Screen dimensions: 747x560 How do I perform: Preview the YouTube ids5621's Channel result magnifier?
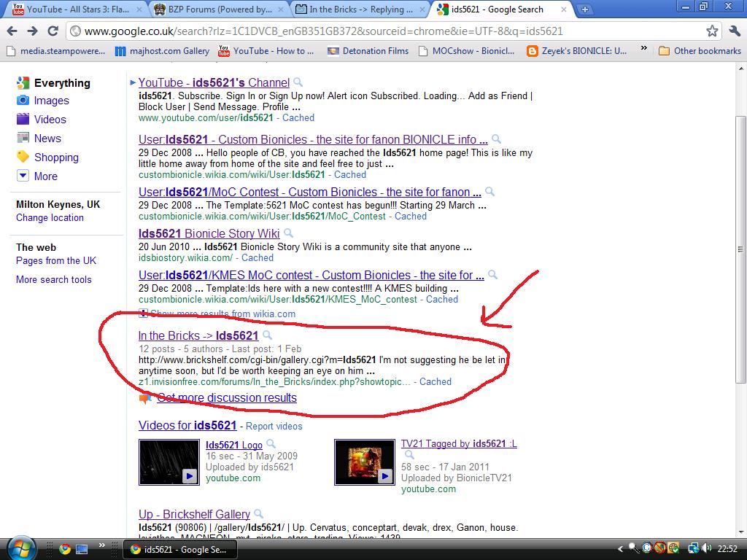tap(298, 82)
